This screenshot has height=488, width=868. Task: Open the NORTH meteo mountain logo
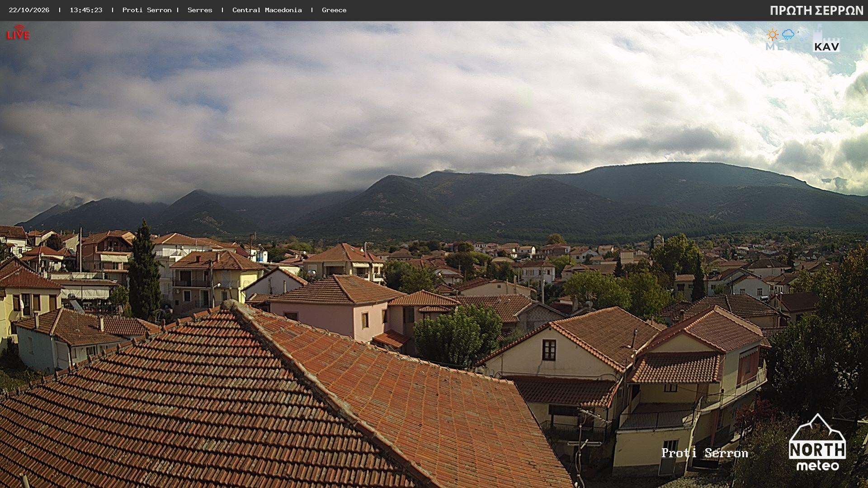point(817,442)
